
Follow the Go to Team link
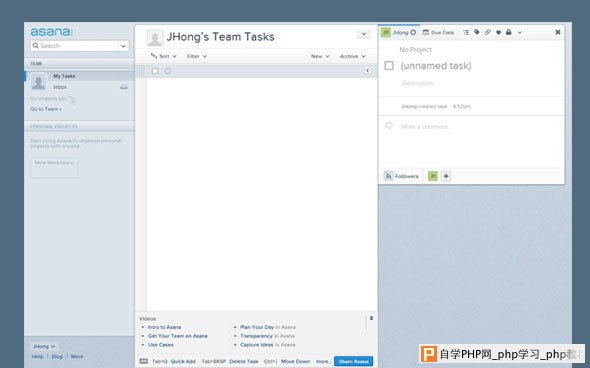(46, 109)
